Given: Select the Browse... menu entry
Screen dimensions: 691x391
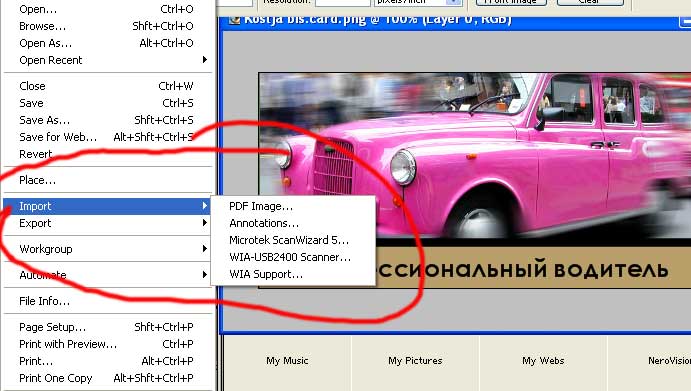Looking at the screenshot, I should pyautogui.click(x=108, y=26).
